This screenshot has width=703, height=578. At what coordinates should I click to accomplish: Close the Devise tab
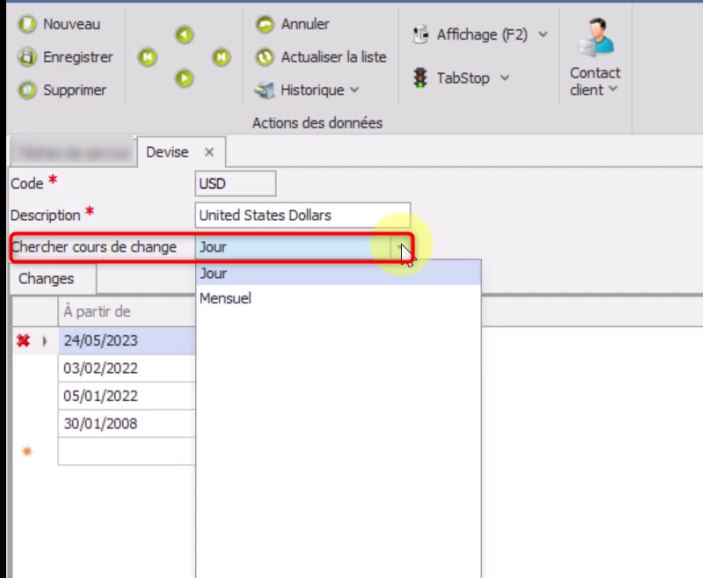coord(209,152)
